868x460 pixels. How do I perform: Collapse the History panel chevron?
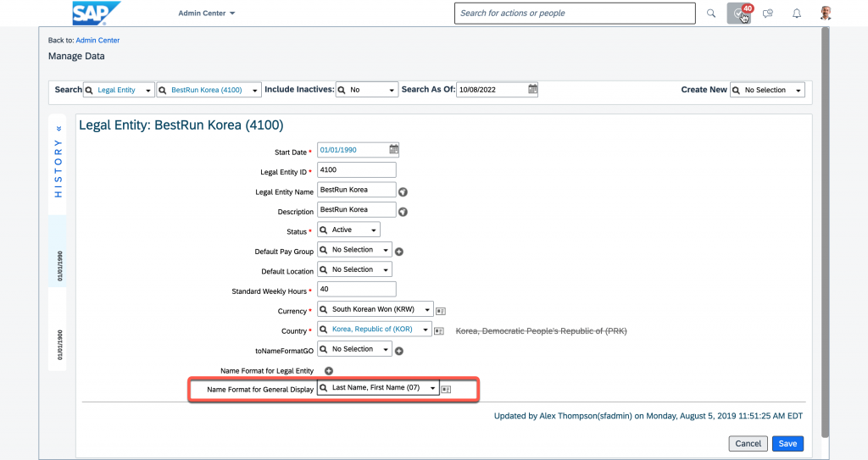click(58, 129)
